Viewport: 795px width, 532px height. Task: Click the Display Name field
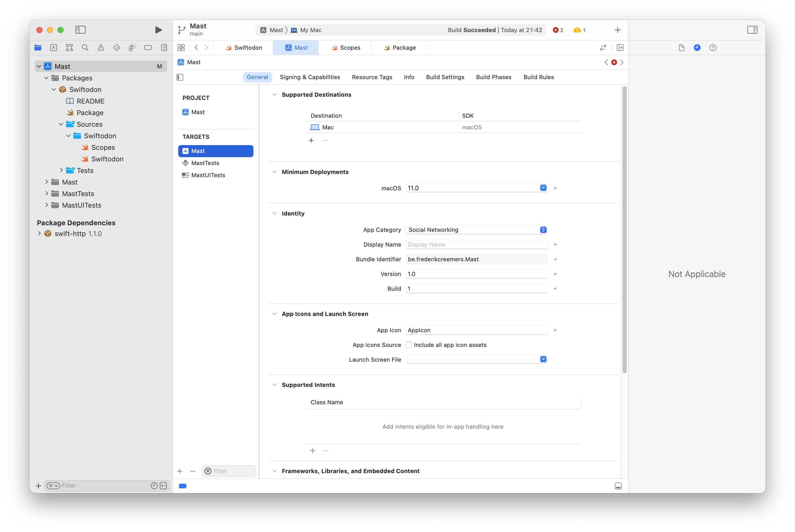point(476,245)
